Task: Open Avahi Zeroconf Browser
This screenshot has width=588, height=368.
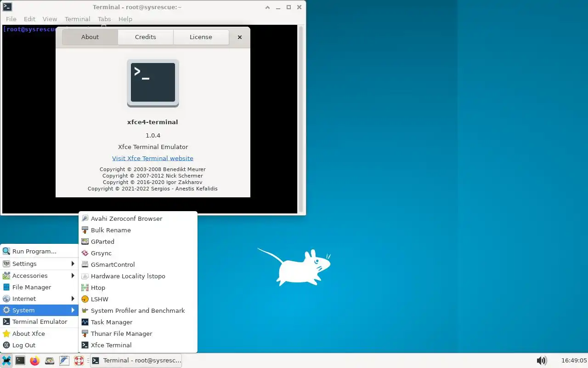Action: click(138, 218)
